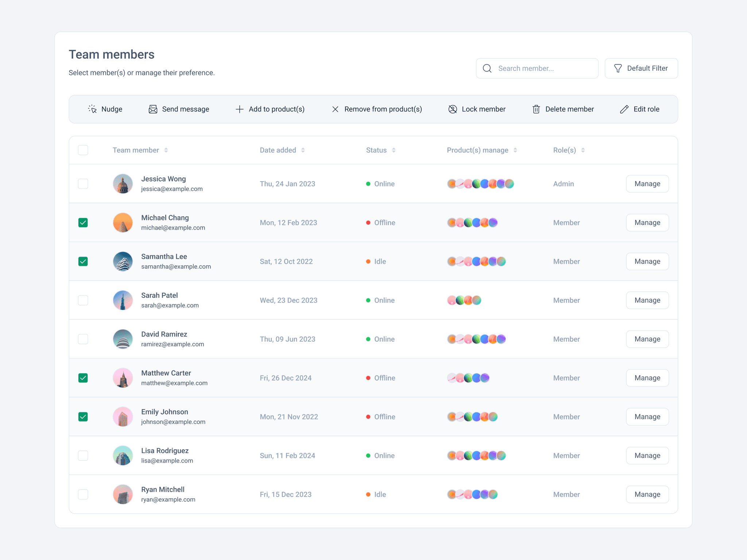
Task: Tick the checkbox for Sarah Patel
Action: pyautogui.click(x=83, y=300)
